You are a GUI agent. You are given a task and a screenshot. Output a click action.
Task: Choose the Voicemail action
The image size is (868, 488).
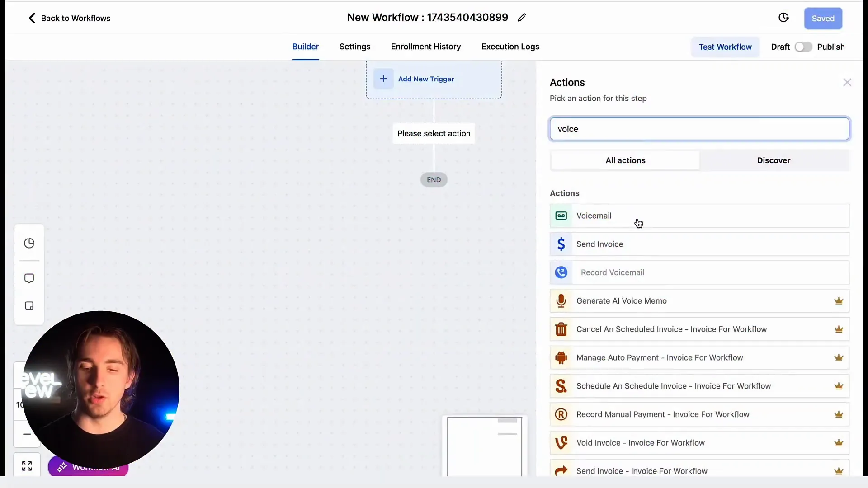pos(699,216)
